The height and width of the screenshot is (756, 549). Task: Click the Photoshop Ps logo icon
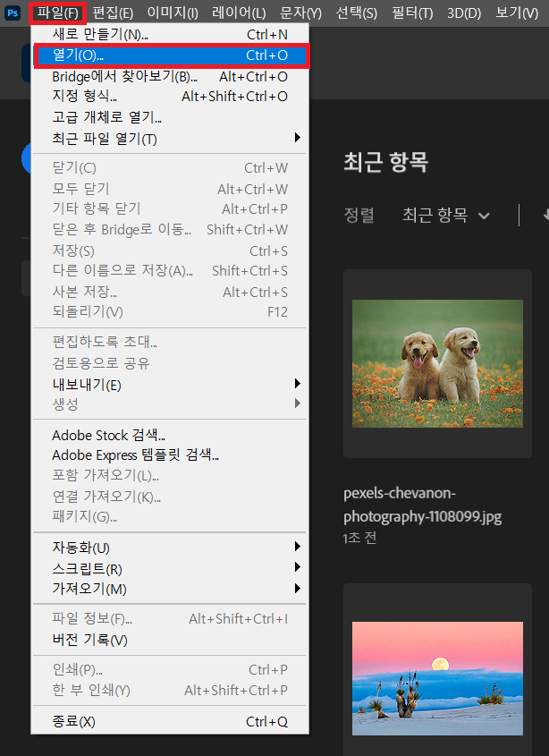coord(12,13)
